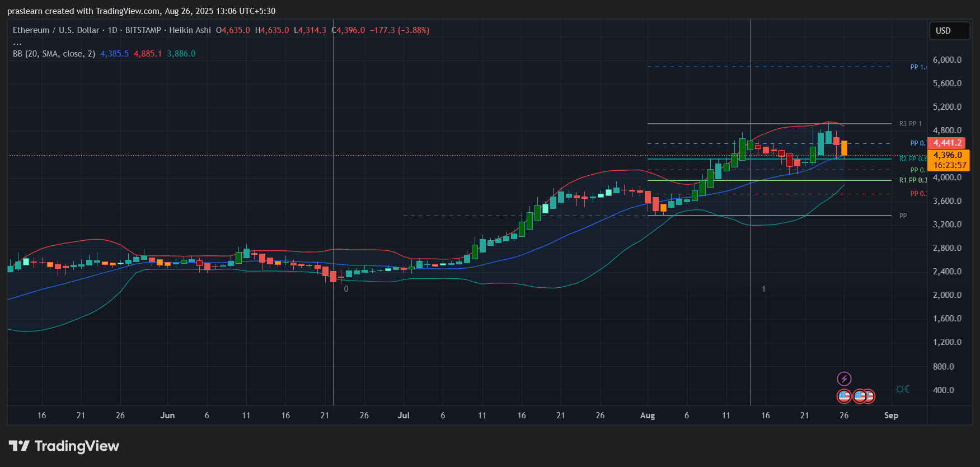
Task: Click the middle US flag economic event icon
Action: click(x=860, y=396)
